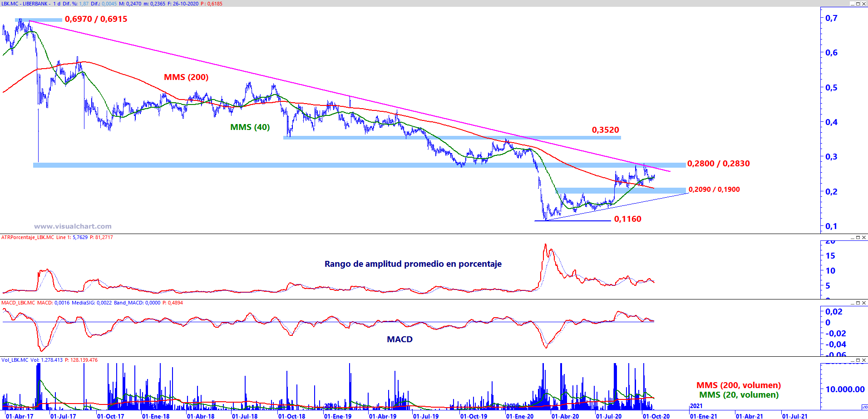Click the 0,1160 low annotation
The height and width of the screenshot is (419, 868).
click(x=628, y=219)
